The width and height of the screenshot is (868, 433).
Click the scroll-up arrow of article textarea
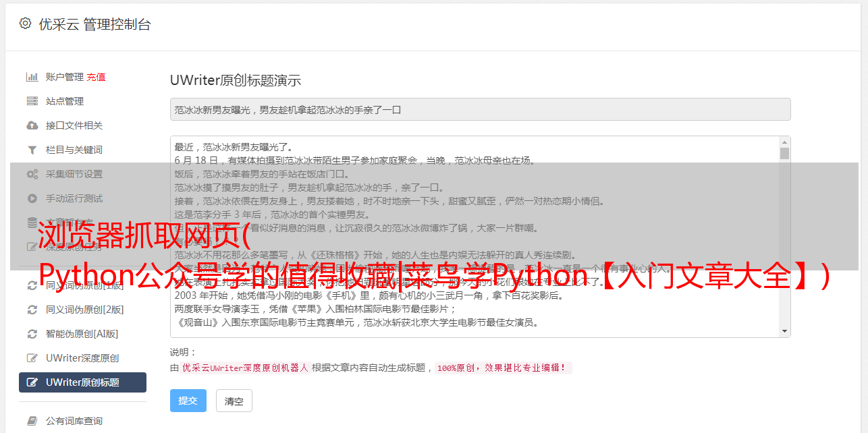[784, 142]
